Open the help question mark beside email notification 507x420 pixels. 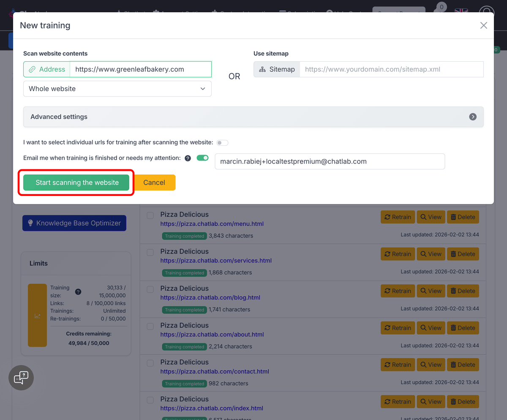[188, 158]
